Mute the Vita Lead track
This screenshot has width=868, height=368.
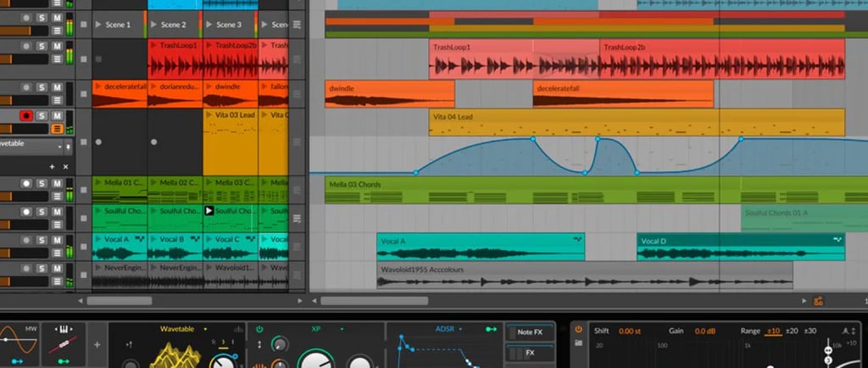(x=57, y=115)
